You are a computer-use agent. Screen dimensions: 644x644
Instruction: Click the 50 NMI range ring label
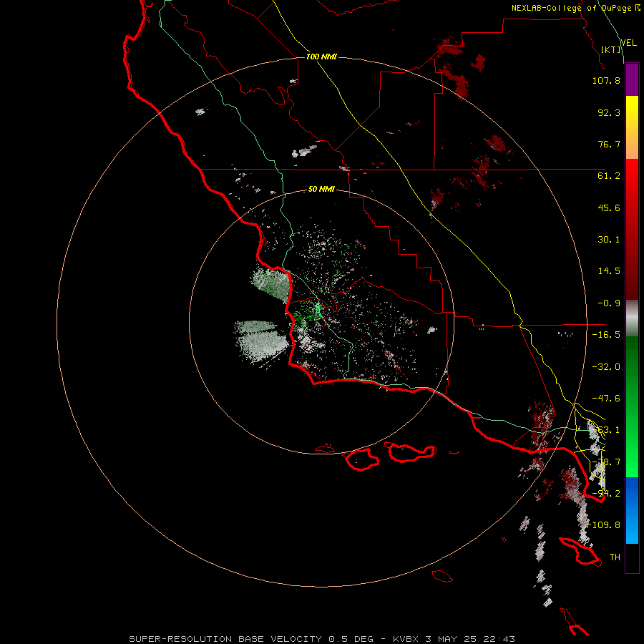pos(321,190)
